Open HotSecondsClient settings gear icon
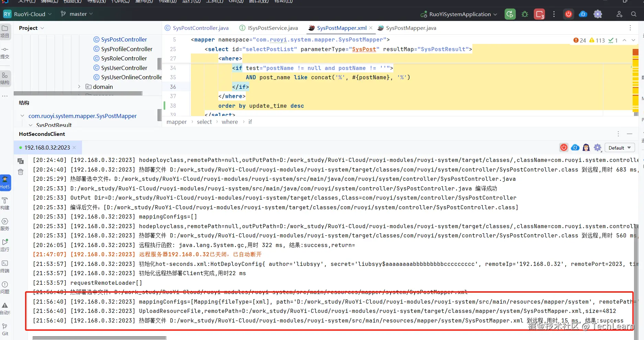This screenshot has height=340, width=644. click(x=598, y=148)
